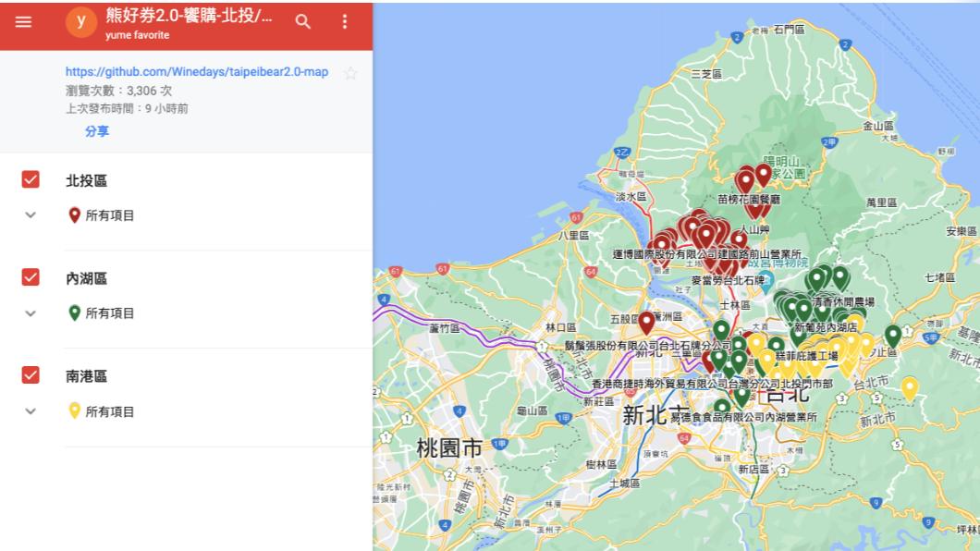Screen dimensions: 980x551
Task: Click the green pin beside 汐止區 label
Action: point(892,336)
